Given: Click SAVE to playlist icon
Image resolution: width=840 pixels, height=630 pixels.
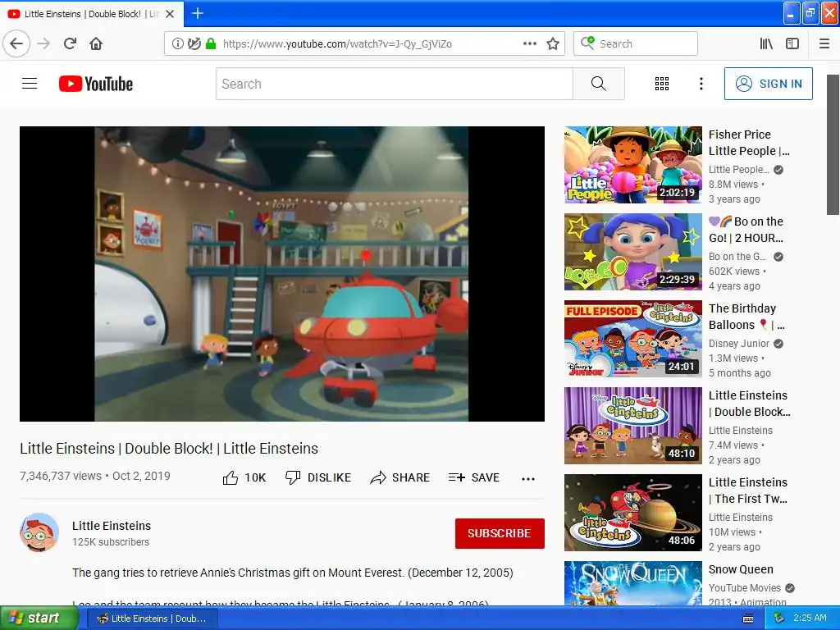Looking at the screenshot, I should 473,477.
